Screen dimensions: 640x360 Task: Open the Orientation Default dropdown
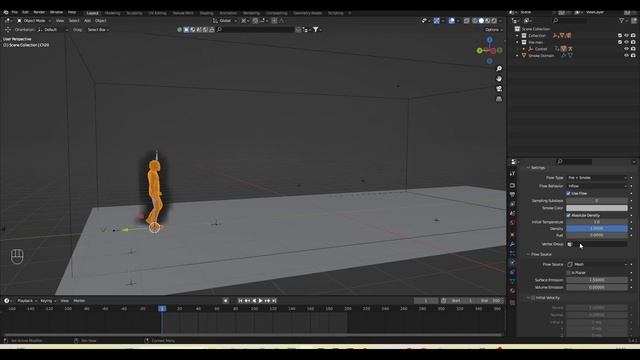(x=53, y=30)
